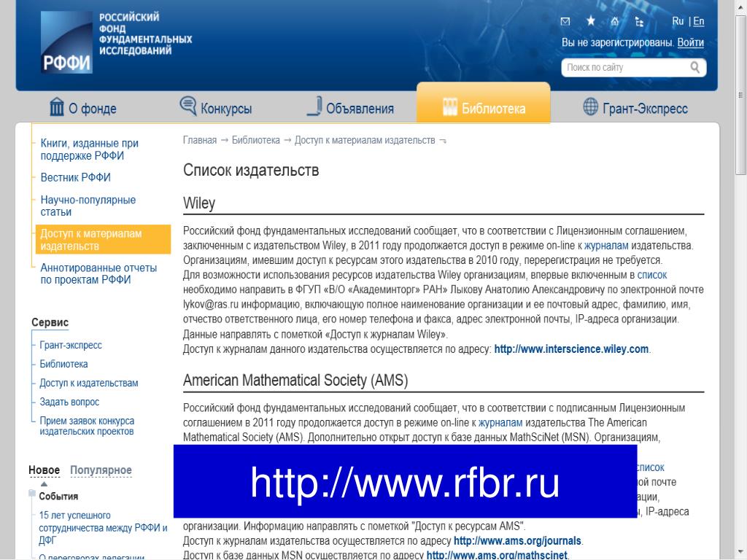Open http://www.ams.org/journals link

tap(517, 541)
